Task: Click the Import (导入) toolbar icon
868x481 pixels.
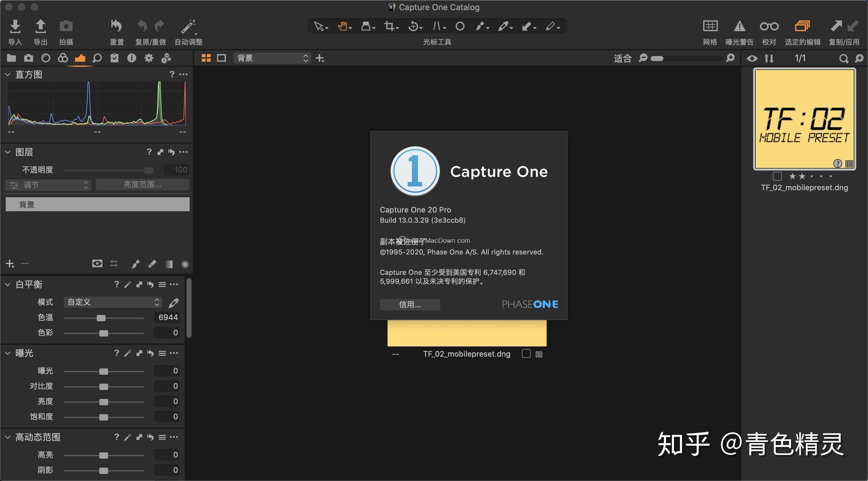Action: click(x=15, y=26)
